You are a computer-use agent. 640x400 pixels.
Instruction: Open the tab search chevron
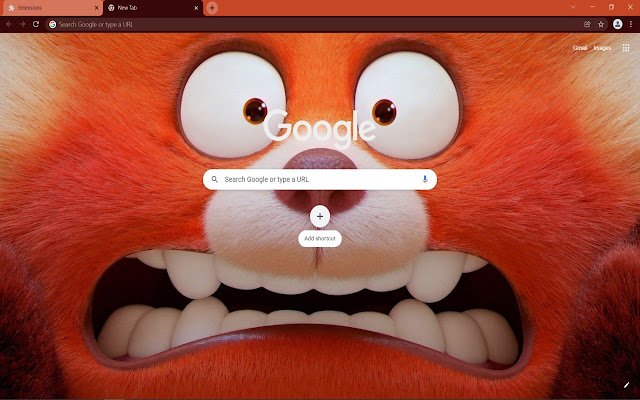tap(573, 7)
